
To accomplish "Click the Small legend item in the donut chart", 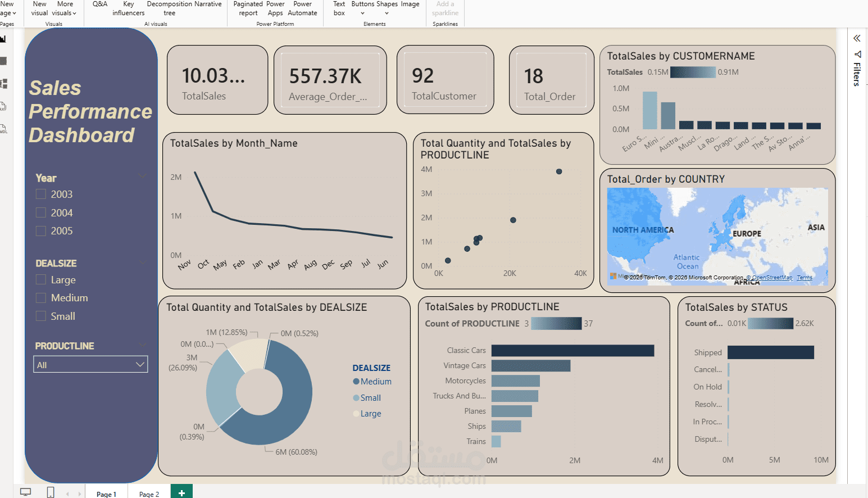I will 367,397.
